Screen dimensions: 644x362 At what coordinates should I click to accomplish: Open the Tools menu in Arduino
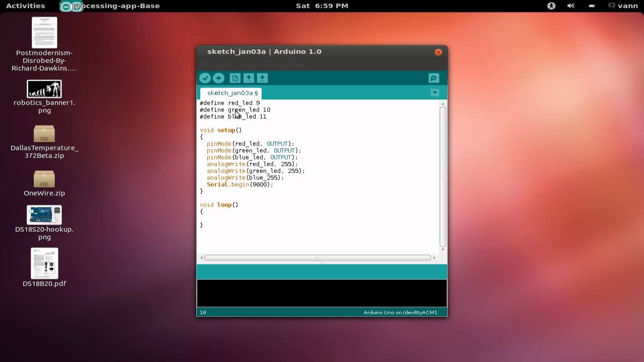point(275,64)
